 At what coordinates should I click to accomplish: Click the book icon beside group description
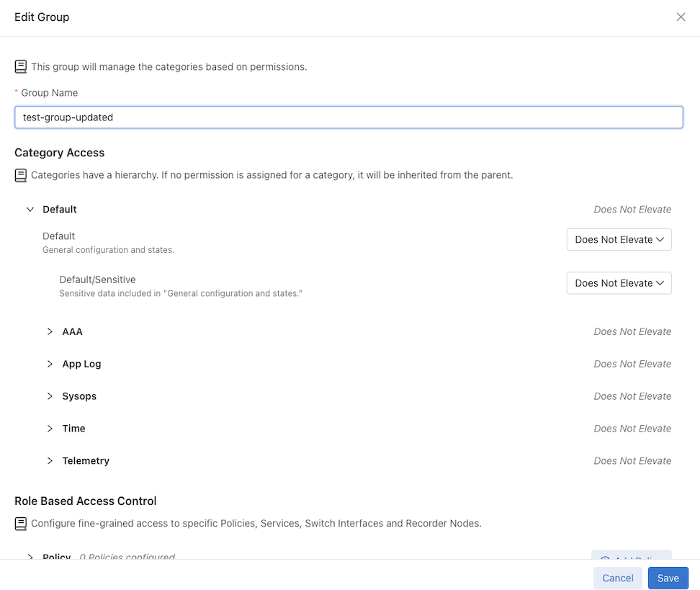pos(21,67)
